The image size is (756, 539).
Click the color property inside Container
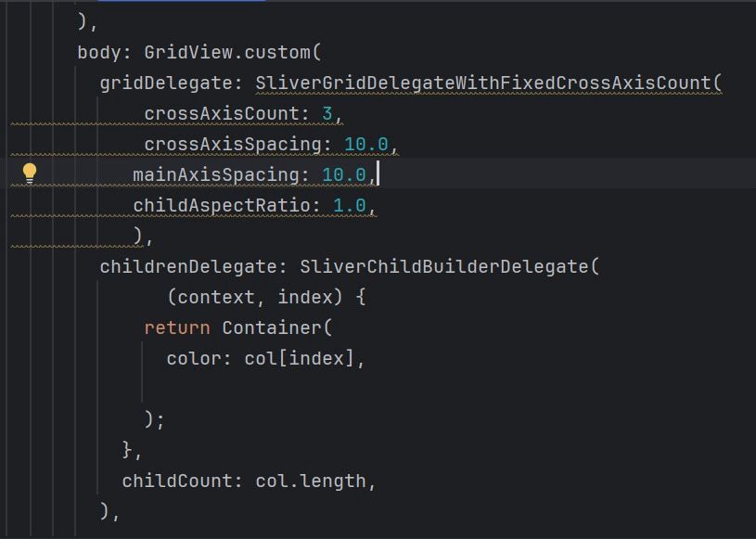(x=194, y=359)
